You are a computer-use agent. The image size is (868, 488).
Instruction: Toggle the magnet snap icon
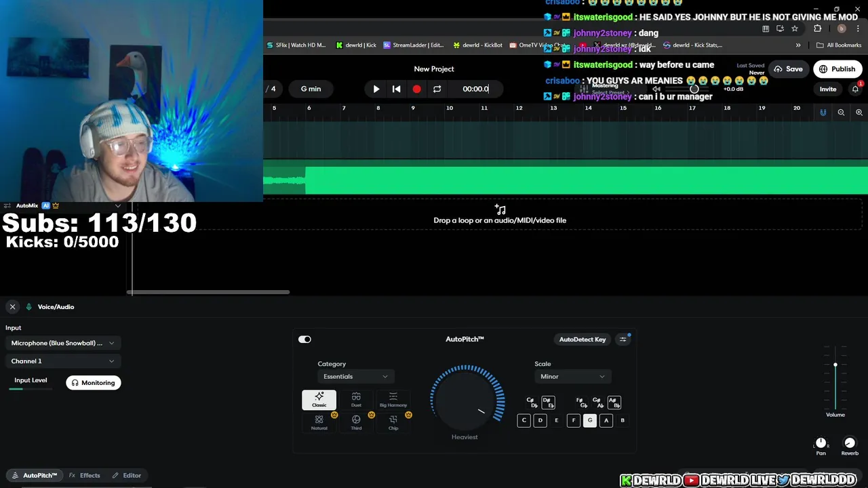coord(823,113)
